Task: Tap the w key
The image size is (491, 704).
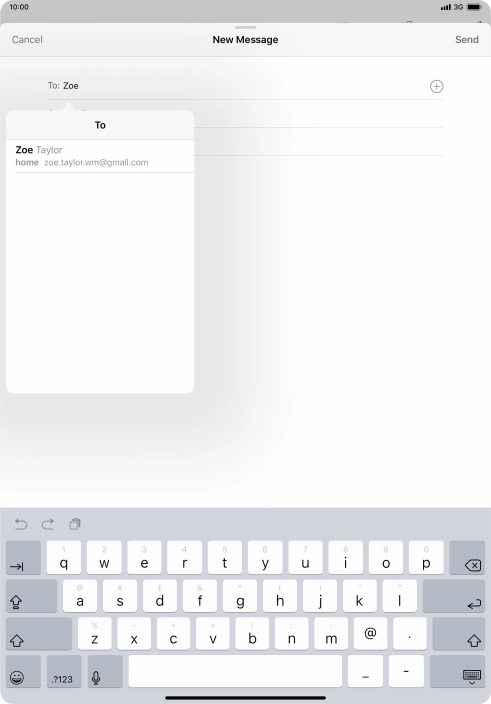Action: pyautogui.click(x=104, y=558)
